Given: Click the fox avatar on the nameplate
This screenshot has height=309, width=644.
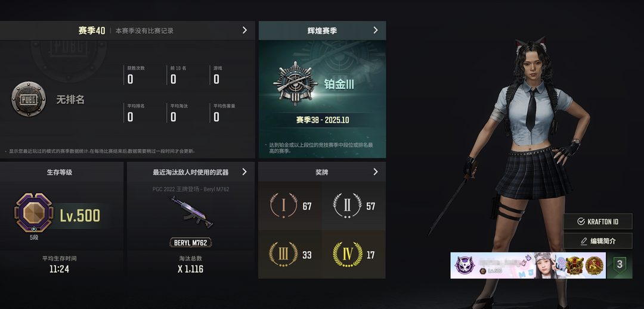Looking at the screenshot, I should 465,265.
